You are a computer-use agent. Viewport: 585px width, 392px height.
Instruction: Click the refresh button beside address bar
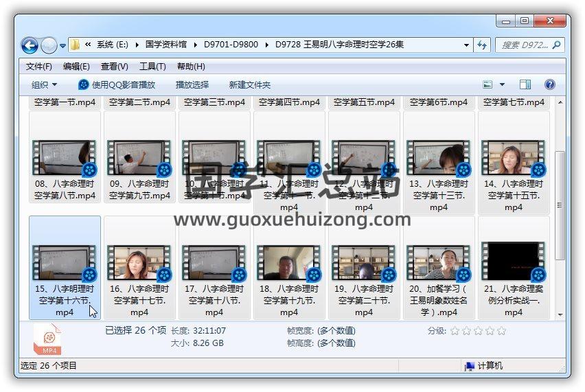pyautogui.click(x=483, y=45)
